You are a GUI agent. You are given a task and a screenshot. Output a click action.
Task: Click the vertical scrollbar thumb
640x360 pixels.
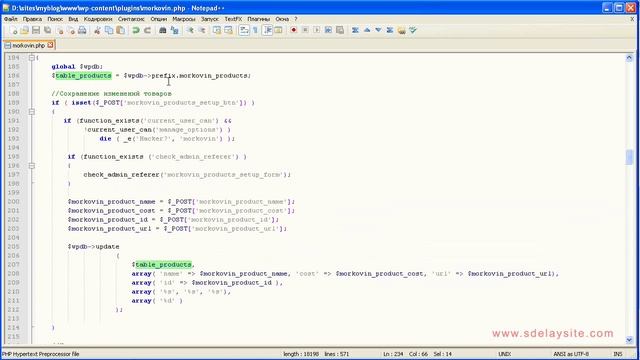(629, 157)
